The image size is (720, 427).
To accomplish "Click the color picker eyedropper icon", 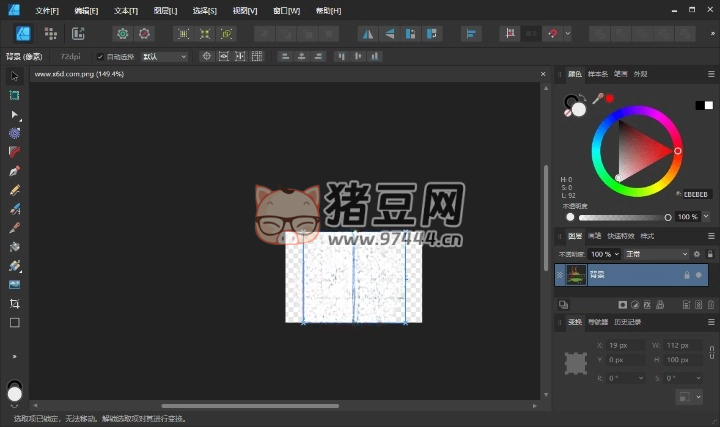I will coord(598,98).
